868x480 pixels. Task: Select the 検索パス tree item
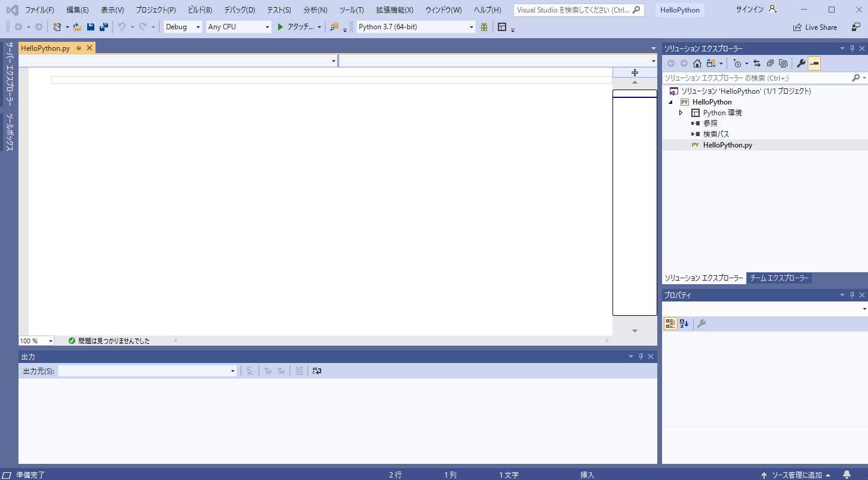[x=716, y=134]
